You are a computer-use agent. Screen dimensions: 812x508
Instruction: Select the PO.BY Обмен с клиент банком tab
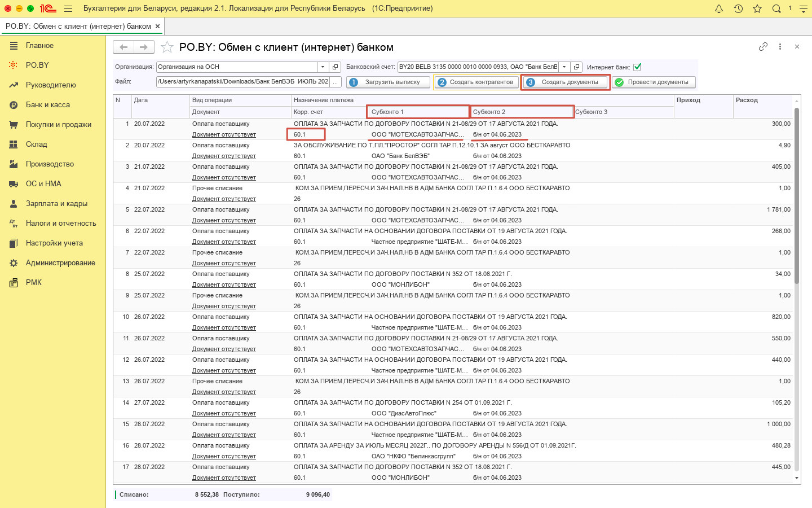click(78, 26)
